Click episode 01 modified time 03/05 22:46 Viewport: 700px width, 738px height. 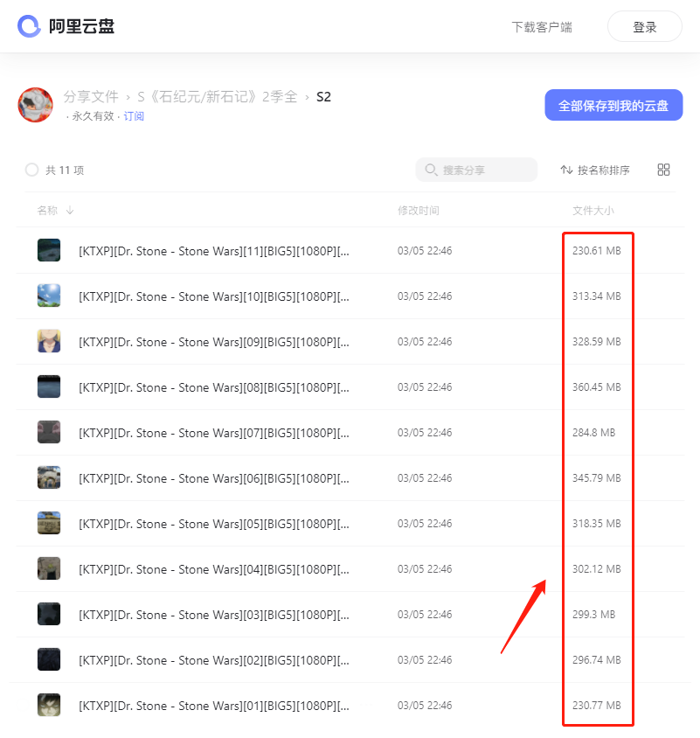(x=425, y=705)
